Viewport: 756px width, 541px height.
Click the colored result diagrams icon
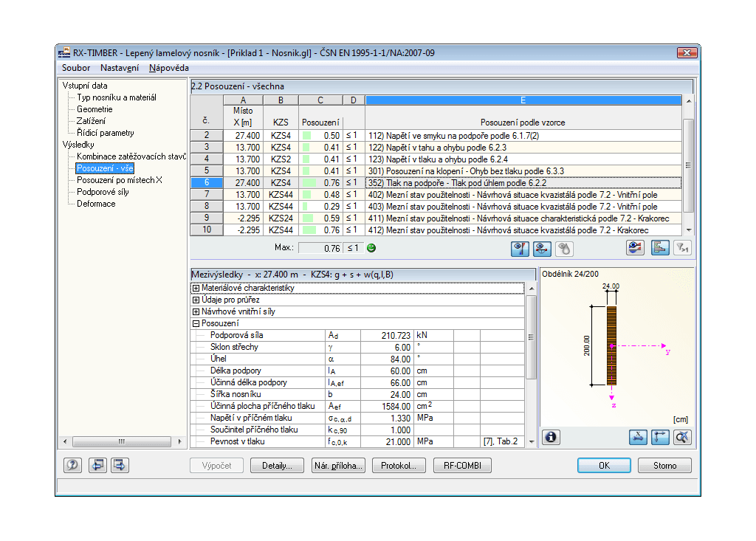pos(635,247)
